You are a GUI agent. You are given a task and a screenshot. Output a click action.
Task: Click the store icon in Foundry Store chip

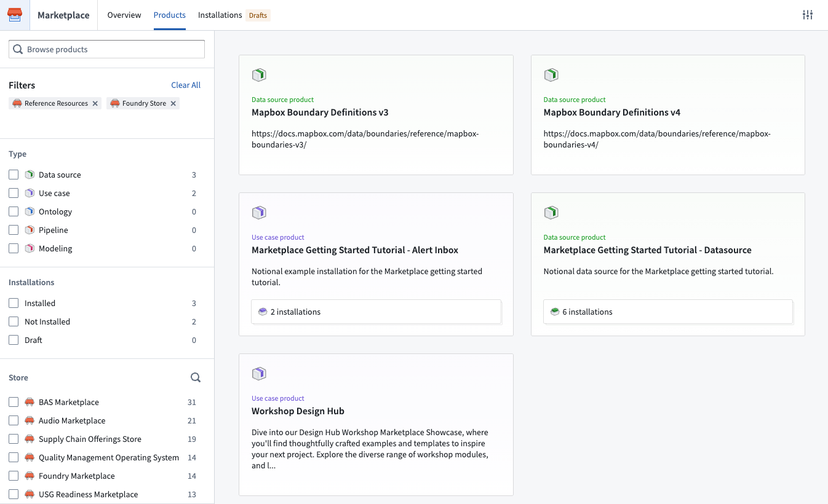(x=114, y=103)
